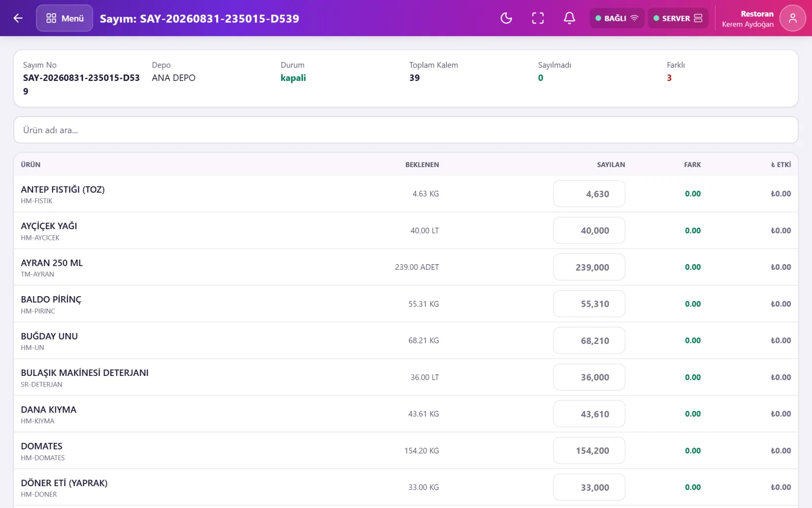Viewport: 812px width, 508px height.
Task: Select the expected value 239.00 ADET
Action: (x=417, y=267)
